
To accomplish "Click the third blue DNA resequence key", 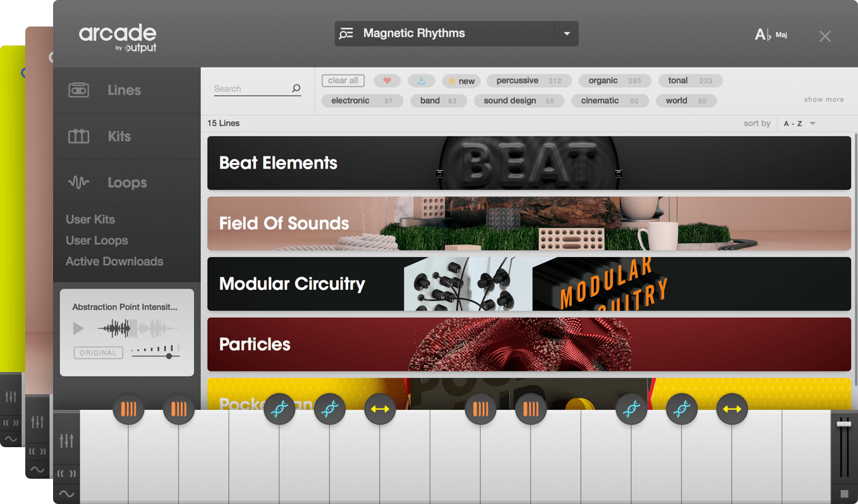I will [x=631, y=409].
